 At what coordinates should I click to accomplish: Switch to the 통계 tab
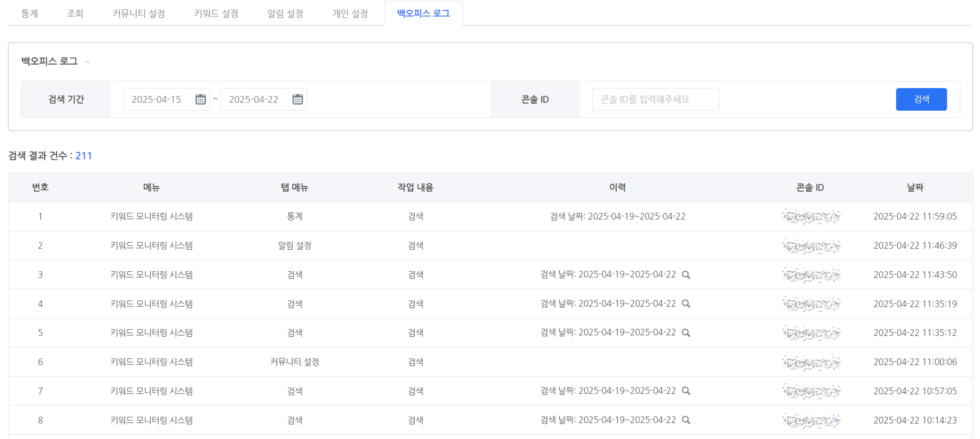[29, 14]
